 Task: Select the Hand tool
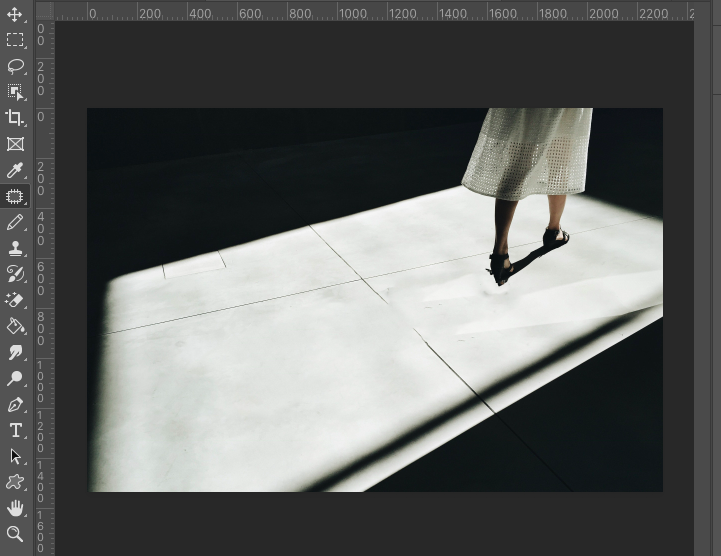[15, 509]
